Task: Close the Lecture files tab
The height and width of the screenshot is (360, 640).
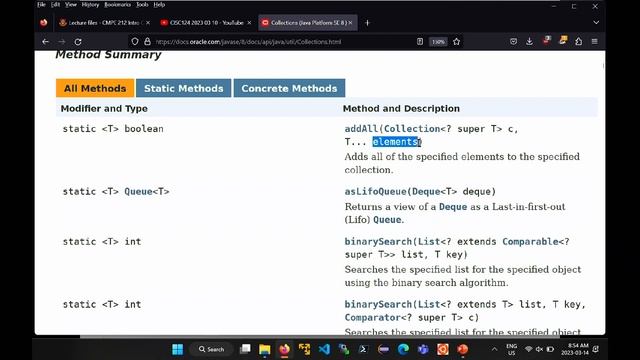Action: click(x=148, y=23)
